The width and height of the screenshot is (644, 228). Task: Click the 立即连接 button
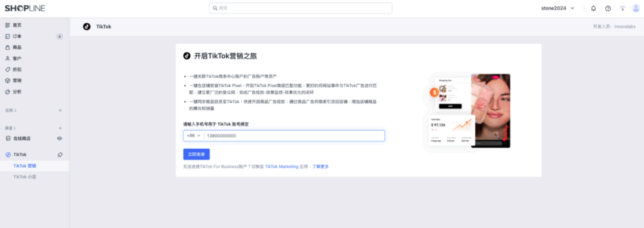pyautogui.click(x=196, y=155)
